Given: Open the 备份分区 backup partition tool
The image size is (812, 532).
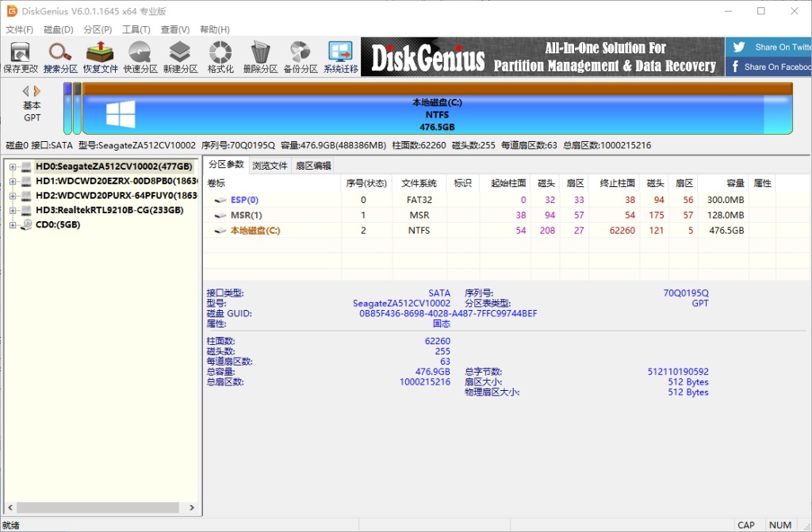Looking at the screenshot, I should click(301, 57).
